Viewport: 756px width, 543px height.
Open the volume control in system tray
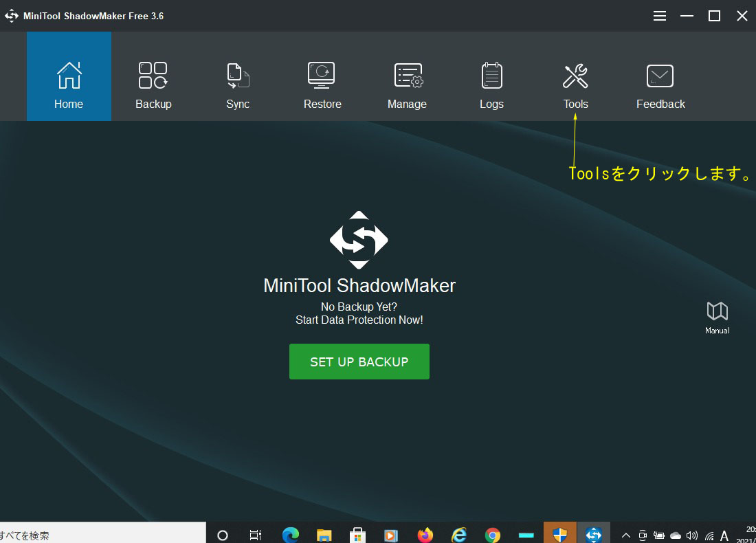(x=692, y=535)
